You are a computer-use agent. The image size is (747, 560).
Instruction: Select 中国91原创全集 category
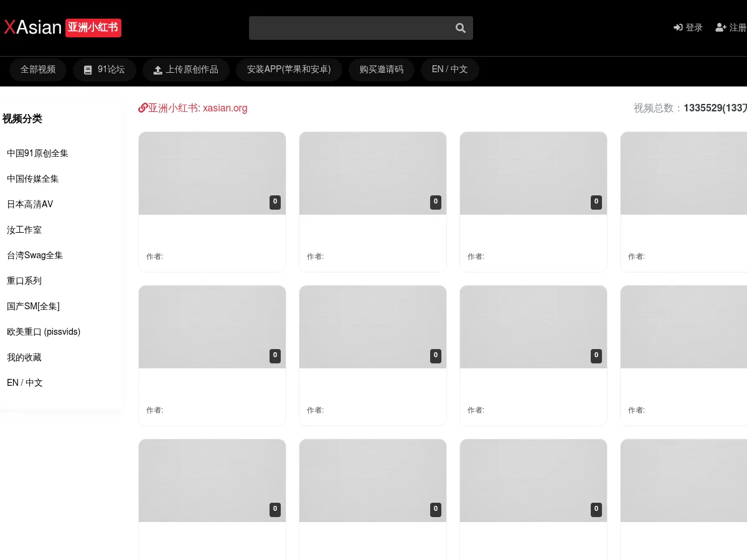pos(38,153)
